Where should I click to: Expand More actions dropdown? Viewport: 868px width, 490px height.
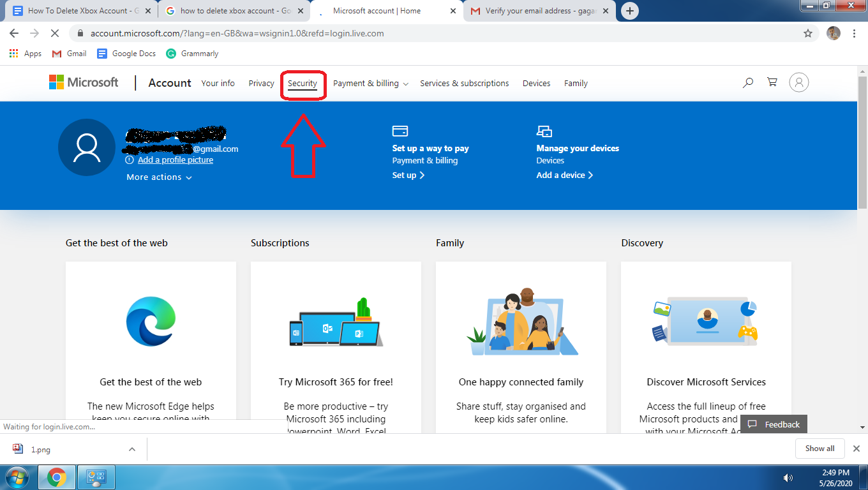tap(159, 177)
